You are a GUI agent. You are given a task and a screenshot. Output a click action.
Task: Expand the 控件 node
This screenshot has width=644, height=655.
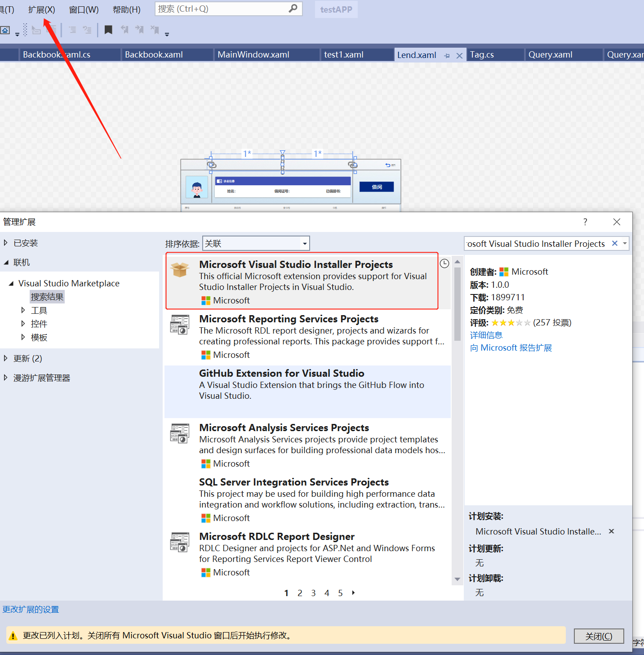23,324
